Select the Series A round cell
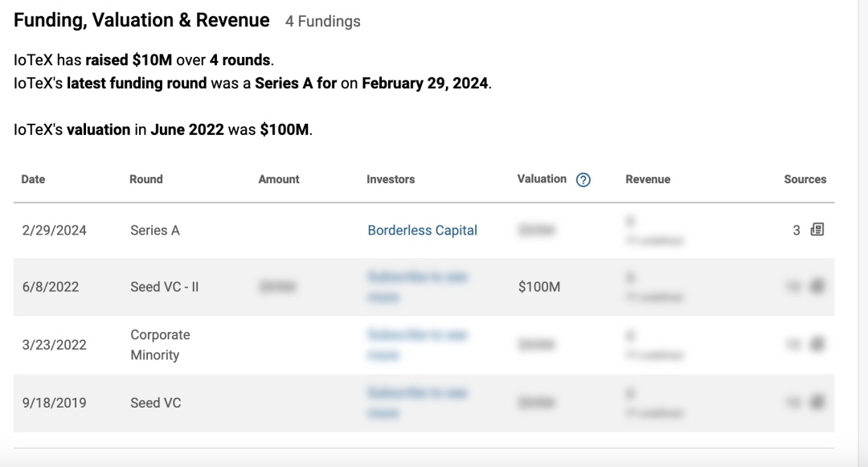This screenshot has height=467, width=868. (x=155, y=231)
